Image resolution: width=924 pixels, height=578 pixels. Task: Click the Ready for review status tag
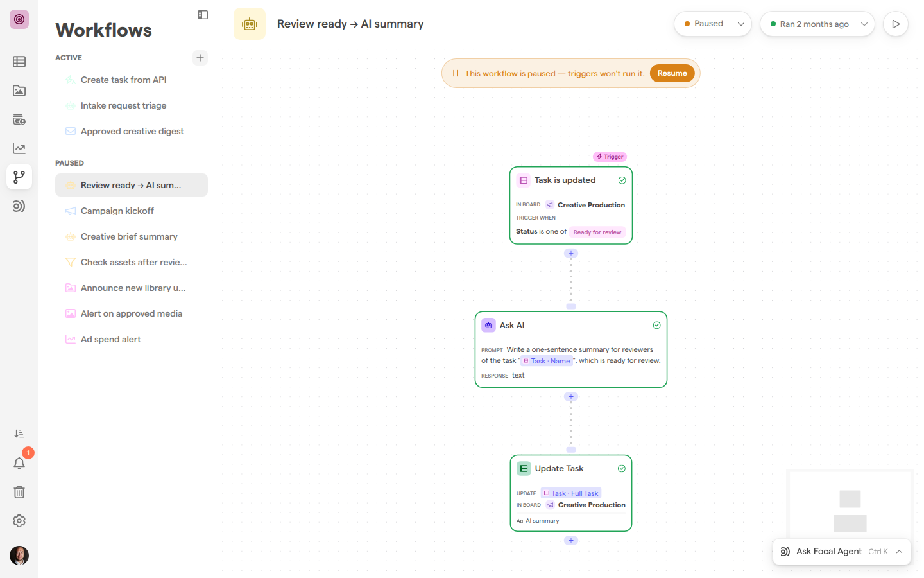(597, 232)
